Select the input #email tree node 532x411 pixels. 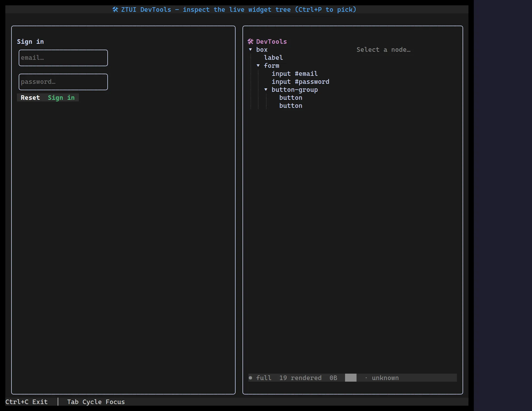pyautogui.click(x=295, y=74)
